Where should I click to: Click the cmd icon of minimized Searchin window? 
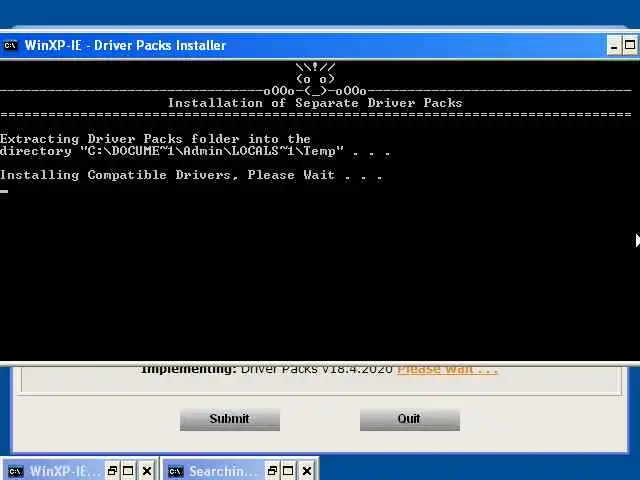click(176, 471)
